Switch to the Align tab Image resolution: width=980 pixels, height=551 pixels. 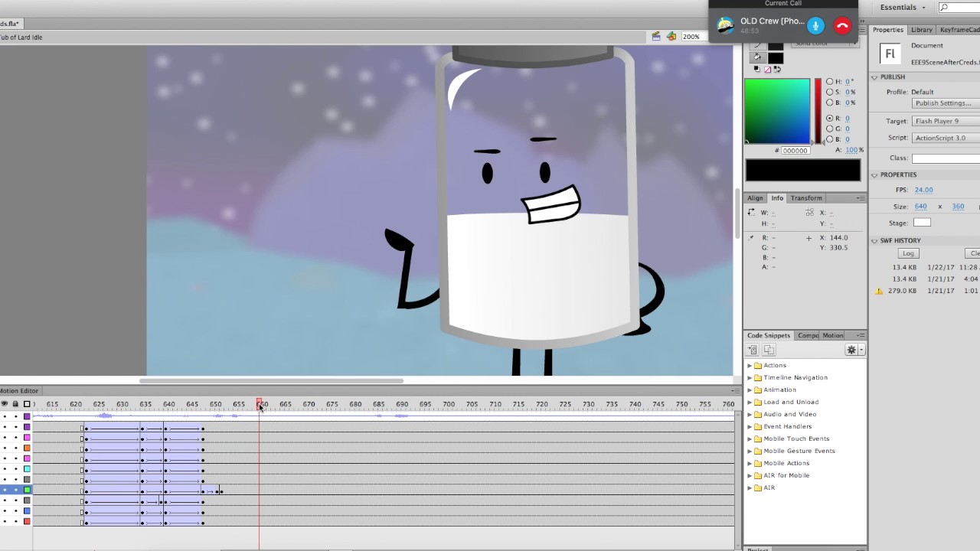click(x=755, y=198)
